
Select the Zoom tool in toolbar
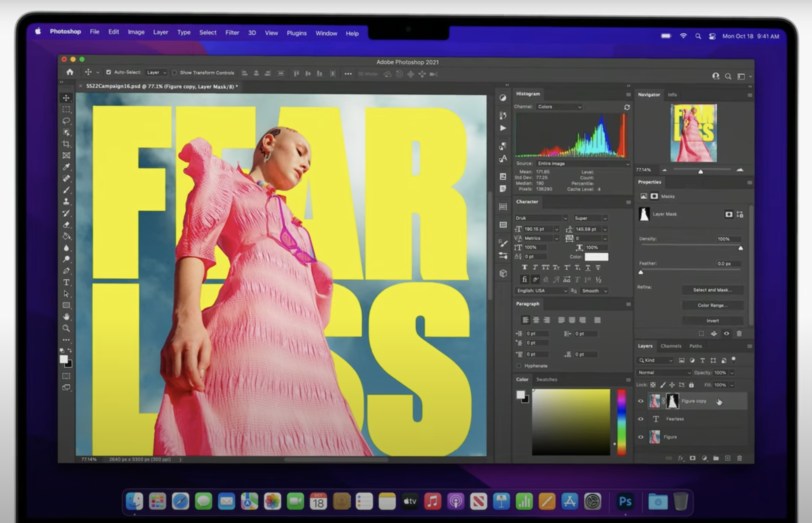point(66,328)
